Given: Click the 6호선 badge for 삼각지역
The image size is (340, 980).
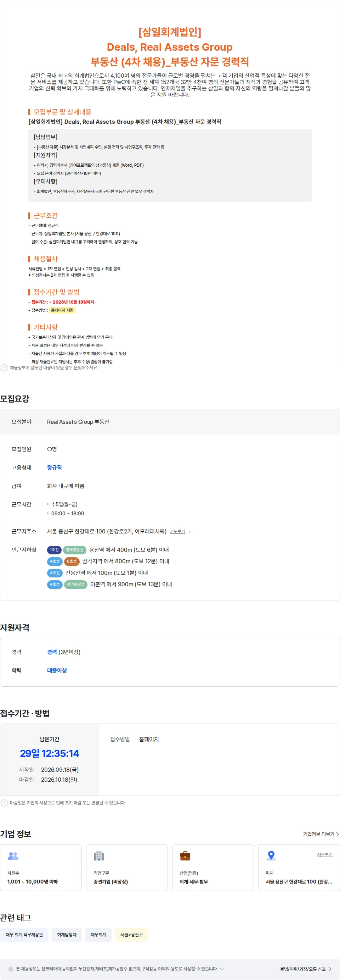Looking at the screenshot, I should (72, 561).
